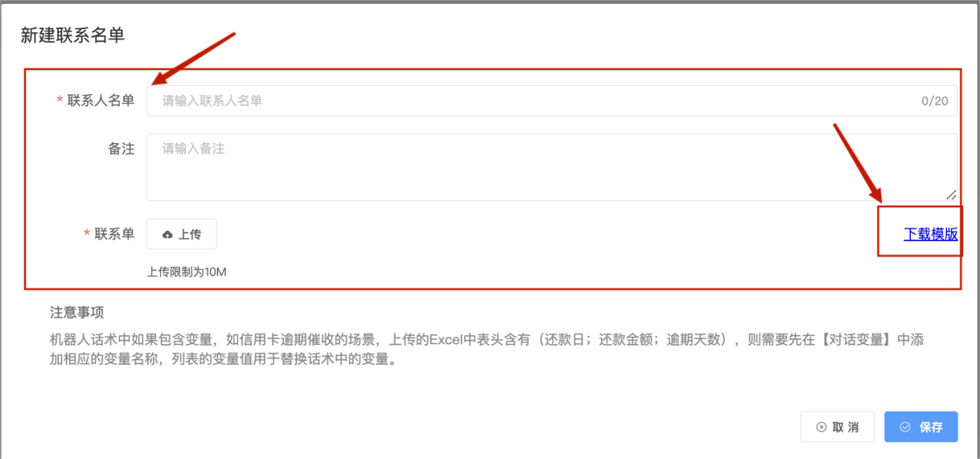Click the 上传限制为10M hint text

(187, 272)
